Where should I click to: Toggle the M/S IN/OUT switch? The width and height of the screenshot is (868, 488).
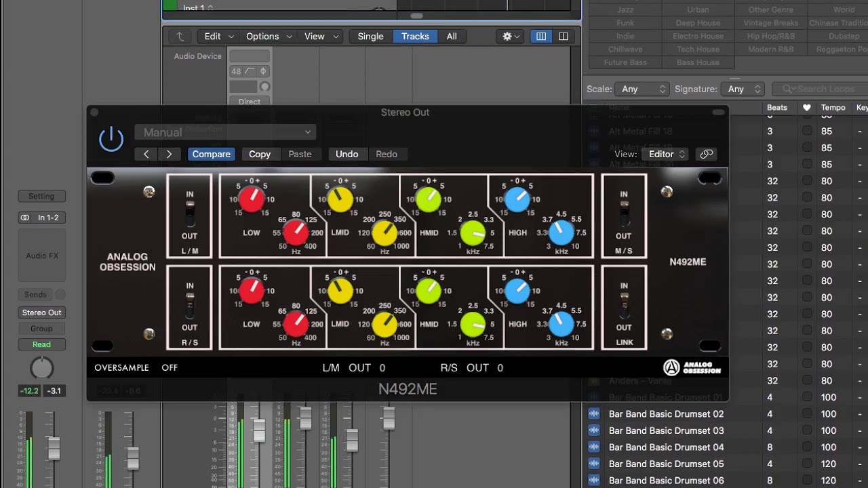pyautogui.click(x=624, y=215)
